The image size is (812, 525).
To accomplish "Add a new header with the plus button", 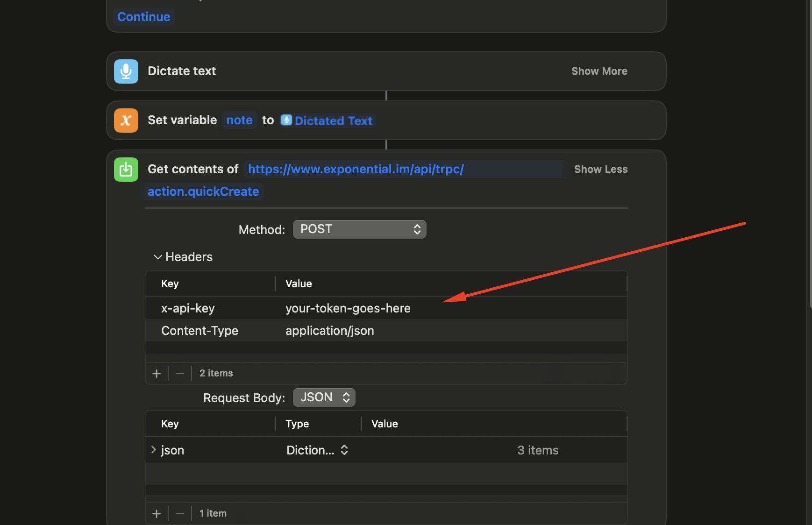I will pos(157,373).
